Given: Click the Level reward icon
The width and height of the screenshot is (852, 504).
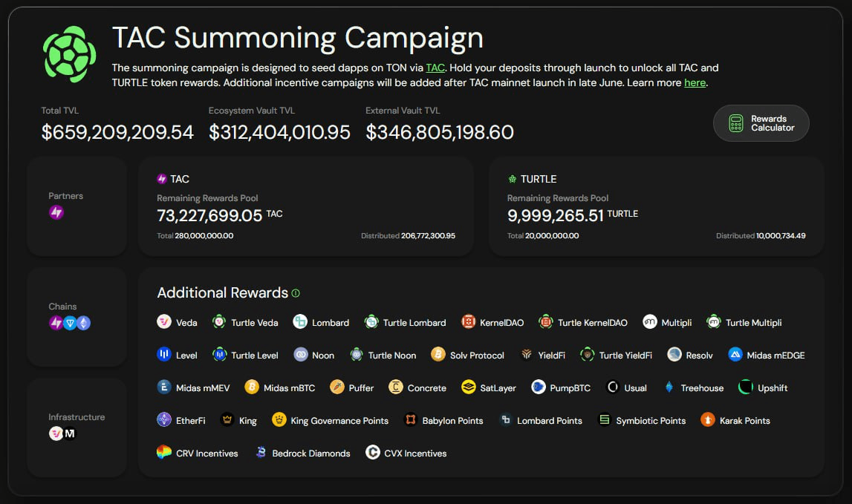Looking at the screenshot, I should point(164,355).
